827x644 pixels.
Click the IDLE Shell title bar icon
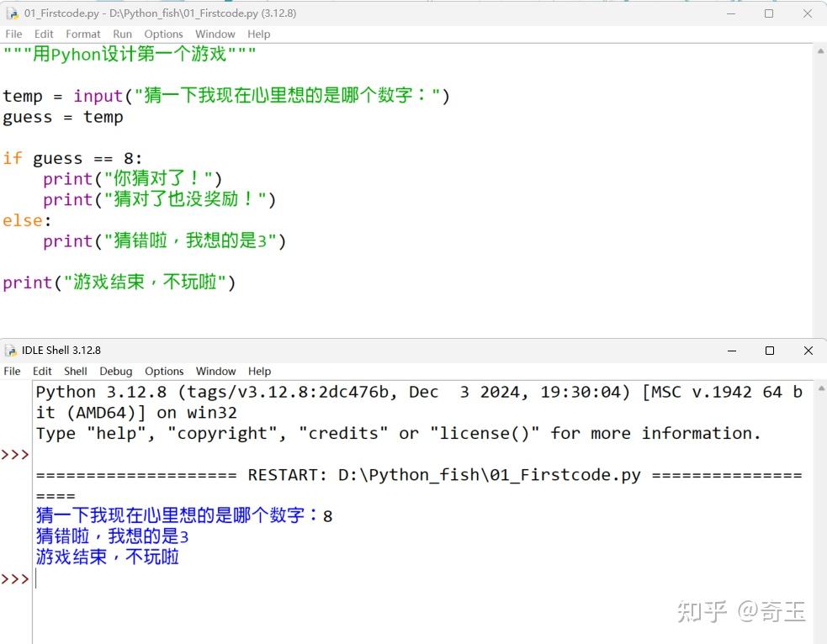click(11, 350)
